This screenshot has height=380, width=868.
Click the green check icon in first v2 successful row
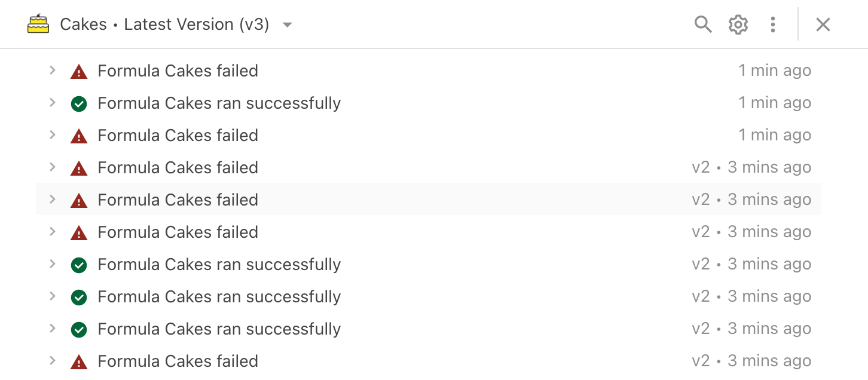coord(79,265)
